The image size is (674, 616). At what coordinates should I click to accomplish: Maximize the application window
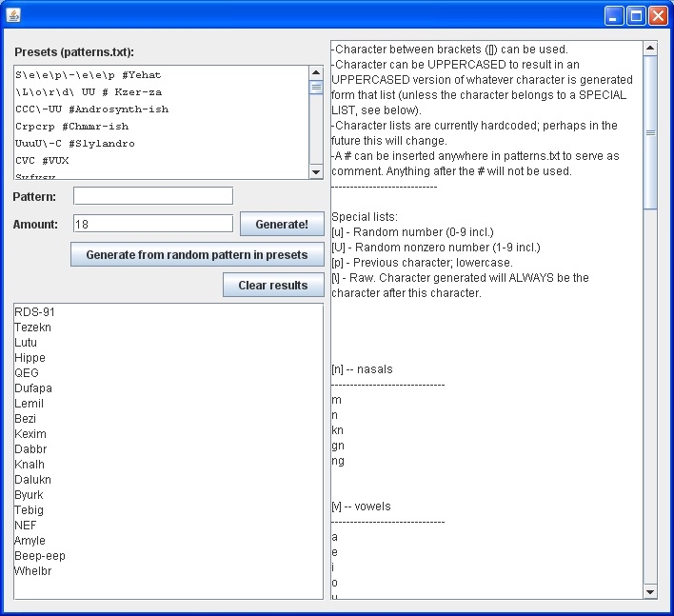[x=635, y=15]
